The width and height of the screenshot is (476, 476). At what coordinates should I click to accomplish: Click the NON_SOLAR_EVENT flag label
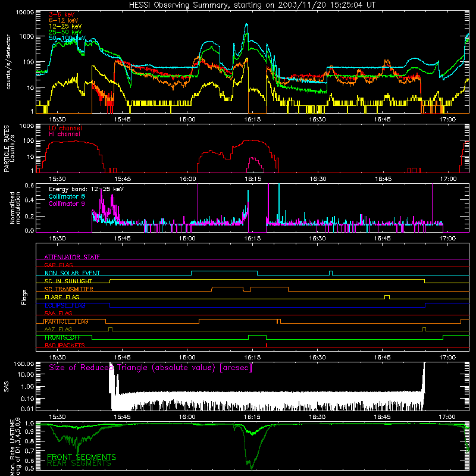click(x=72, y=273)
